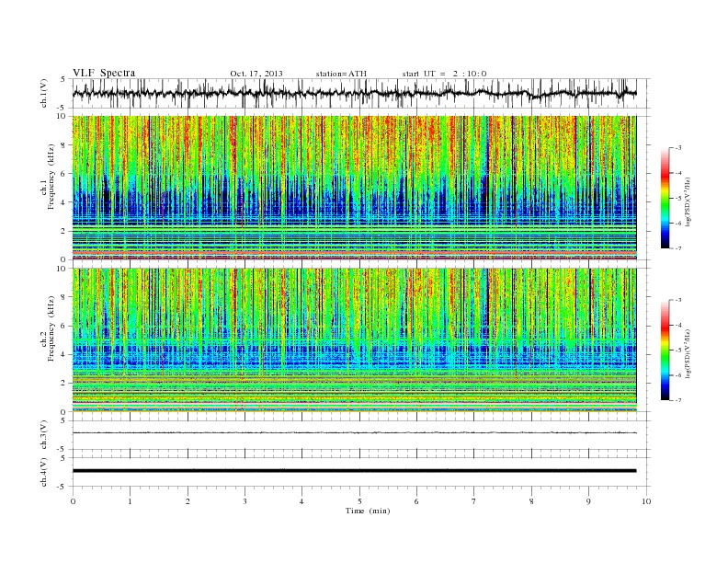Viewport: 728px width, 563px height.
Task: Click time axis tick label "5"
Action: (x=359, y=501)
